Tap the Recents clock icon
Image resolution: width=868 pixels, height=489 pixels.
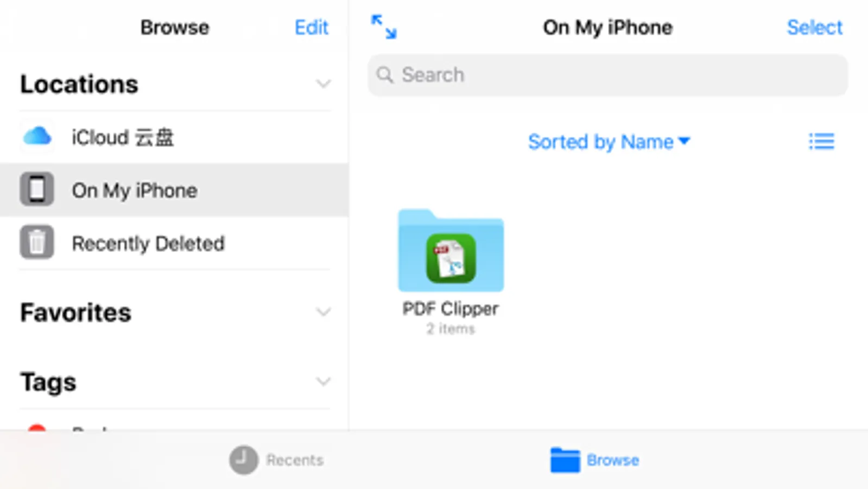[x=244, y=460]
